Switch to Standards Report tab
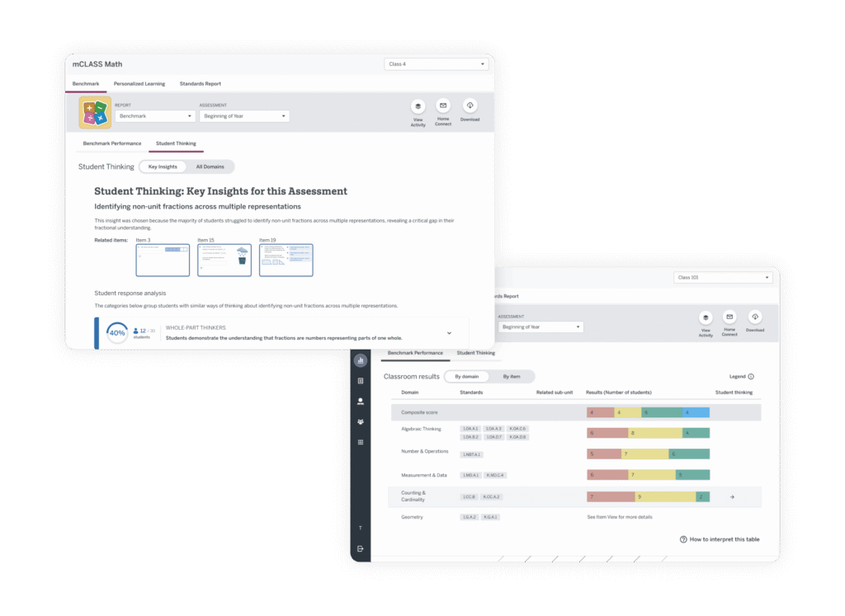The image size is (845, 616). point(201,84)
